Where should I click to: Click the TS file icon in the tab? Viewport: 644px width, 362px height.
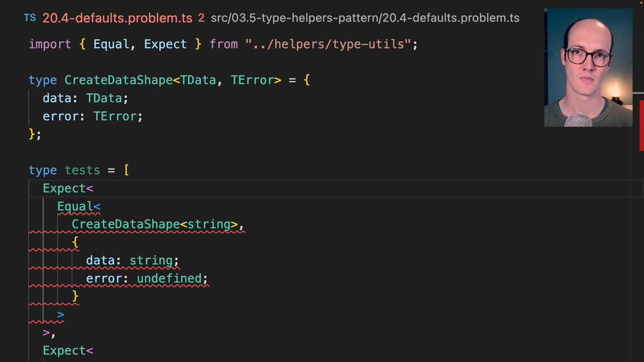(x=30, y=18)
